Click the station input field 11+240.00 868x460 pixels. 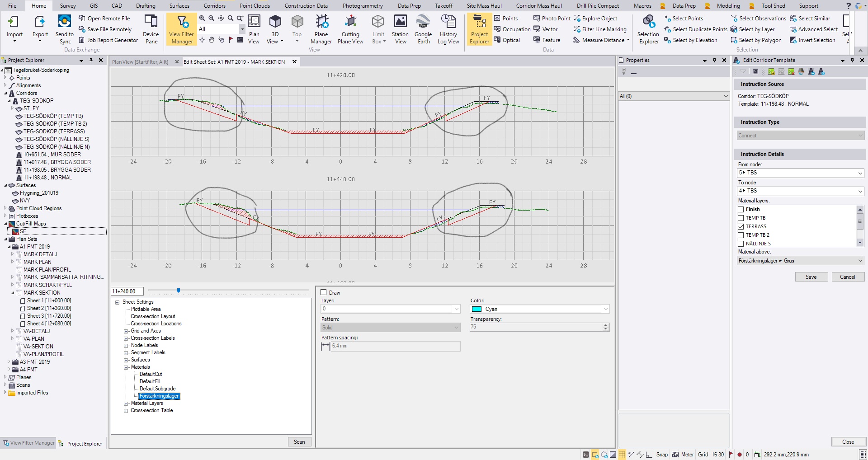(x=127, y=291)
